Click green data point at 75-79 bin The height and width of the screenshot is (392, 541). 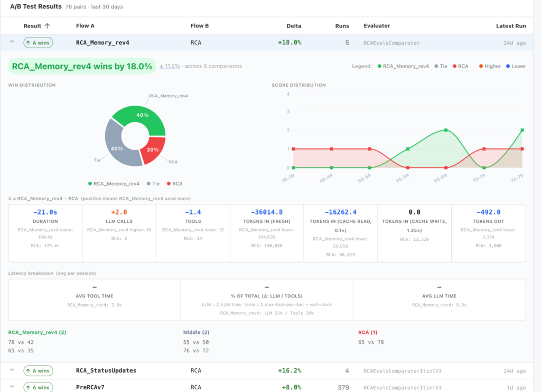522,130
